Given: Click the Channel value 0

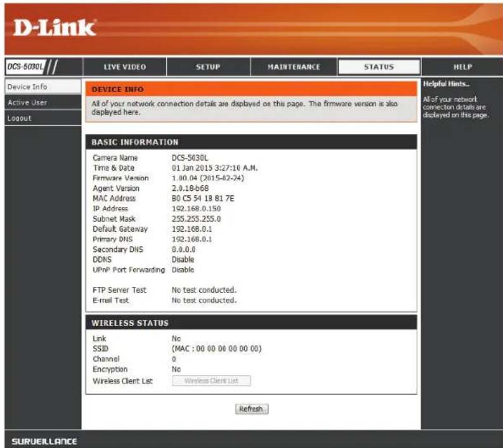Looking at the screenshot, I should tap(174, 359).
